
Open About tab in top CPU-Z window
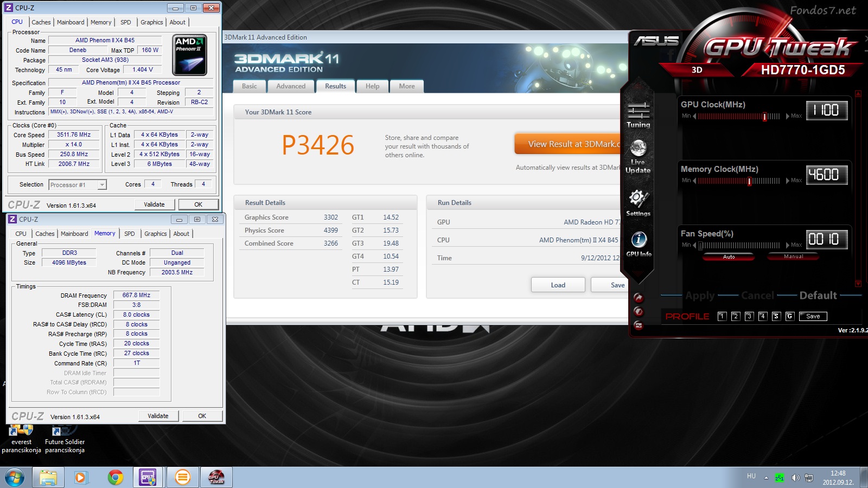[x=177, y=22]
